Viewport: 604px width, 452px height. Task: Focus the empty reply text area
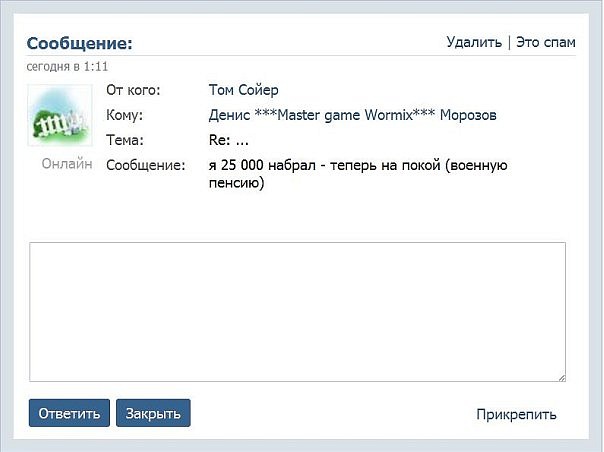click(297, 312)
